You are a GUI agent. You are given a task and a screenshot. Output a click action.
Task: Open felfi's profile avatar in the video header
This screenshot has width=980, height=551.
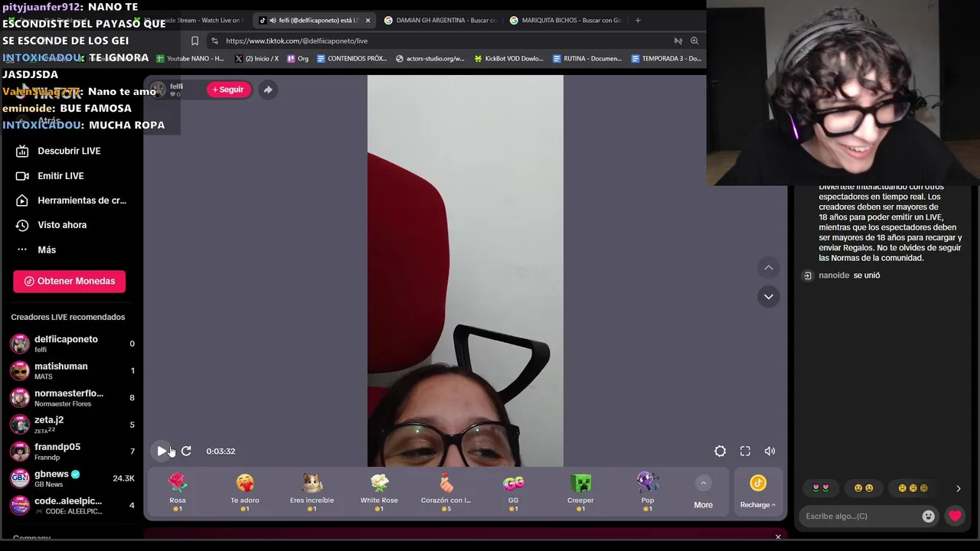tap(158, 90)
